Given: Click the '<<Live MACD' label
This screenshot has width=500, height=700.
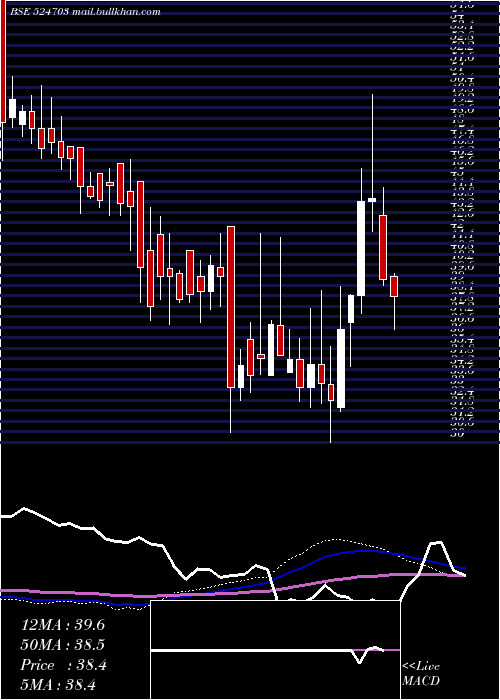Looking at the screenshot, I should pos(421,674).
